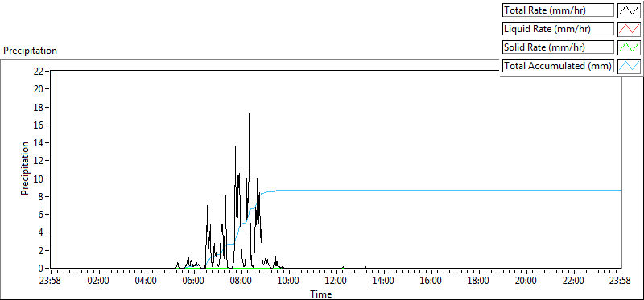This screenshot has width=644, height=300.
Task: Click the 12:00 tick label on time axis
Action: [x=336, y=282]
